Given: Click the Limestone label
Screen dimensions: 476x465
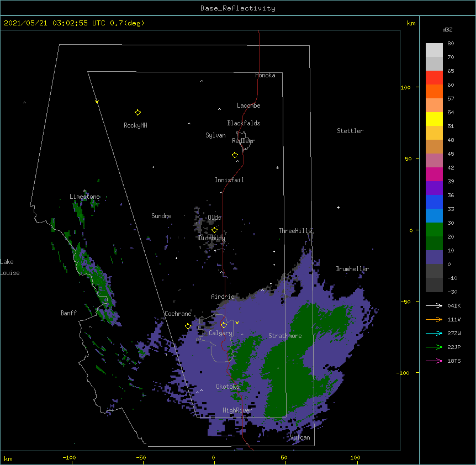Looking at the screenshot, I should click(84, 197).
